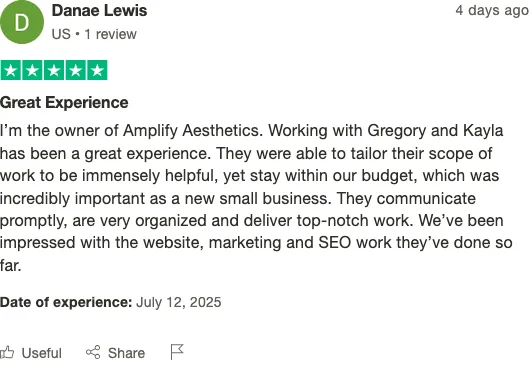530x368 pixels.
Task: Select the fifth green rating star
Action: tap(97, 70)
